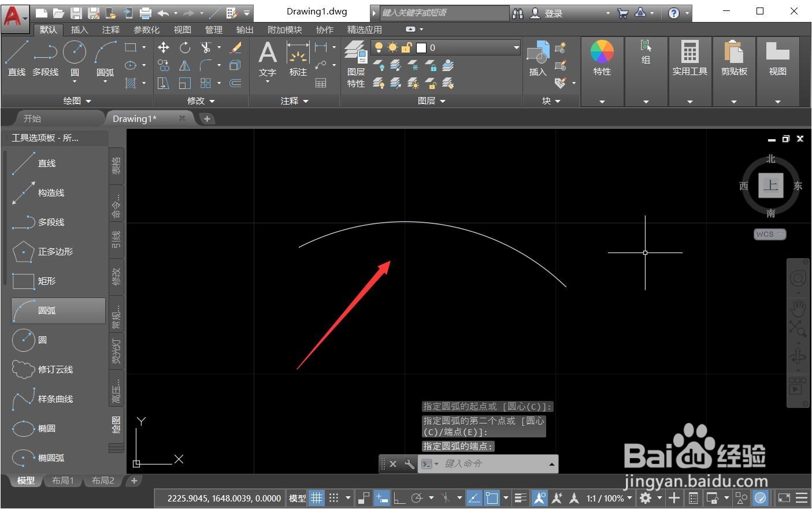Viewport: 812px width, 509px height.
Task: Click the New drawing icon in quick access
Action: tap(40, 13)
